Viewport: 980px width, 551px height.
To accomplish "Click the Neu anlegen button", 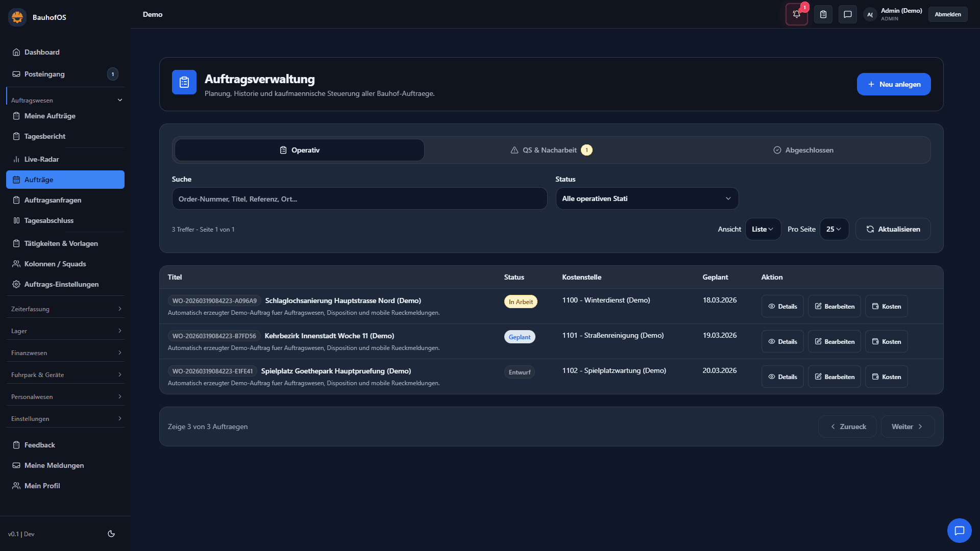I will pos(893,84).
